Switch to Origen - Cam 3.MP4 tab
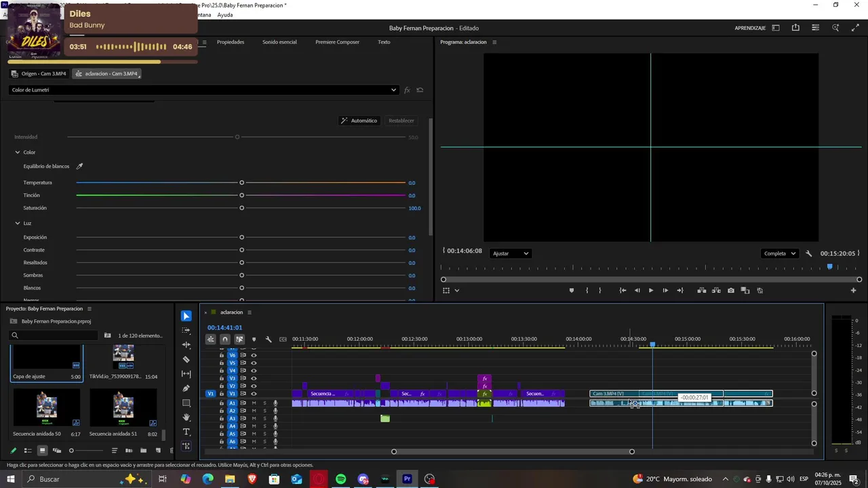Image resolution: width=868 pixels, height=488 pixels. (39, 73)
